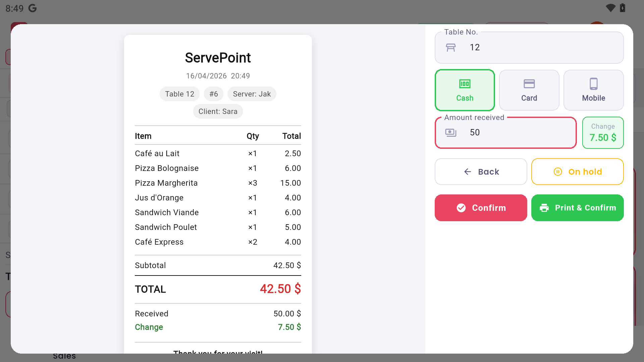Select the Card payment method icon

529,84
